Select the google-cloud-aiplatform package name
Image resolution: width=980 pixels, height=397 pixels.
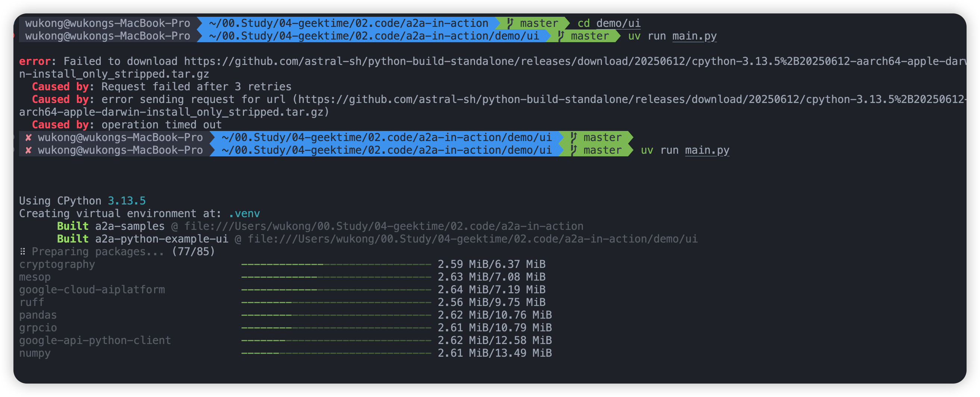tap(92, 290)
